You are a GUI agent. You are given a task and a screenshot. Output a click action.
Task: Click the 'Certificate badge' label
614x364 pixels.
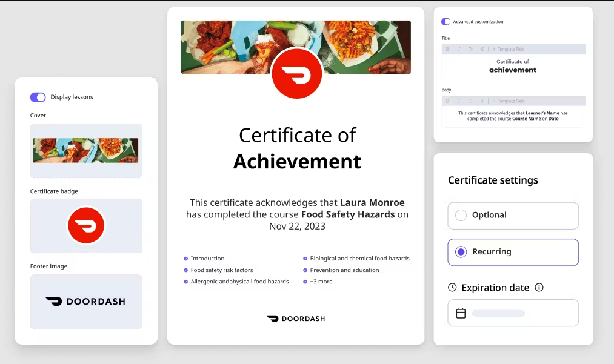pyautogui.click(x=54, y=191)
